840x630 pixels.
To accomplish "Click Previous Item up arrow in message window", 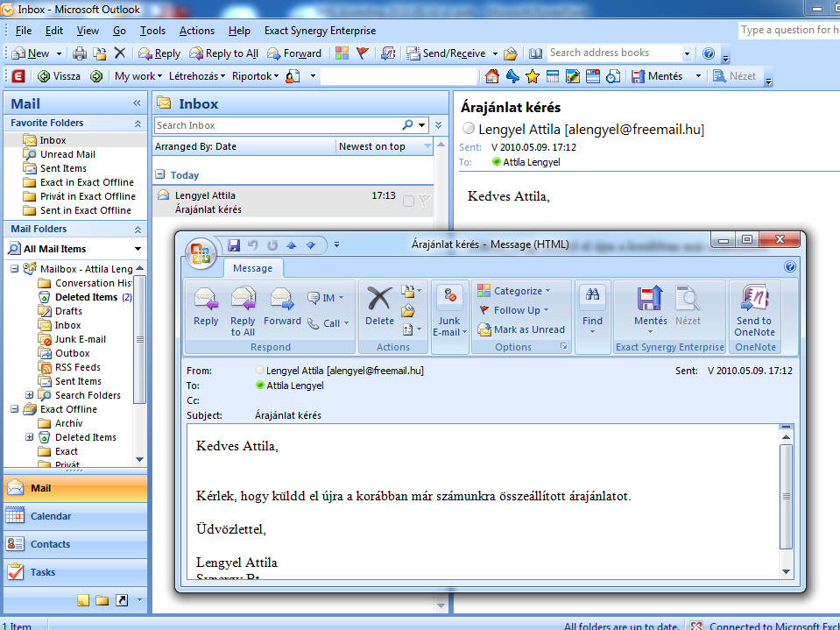I will click(x=292, y=244).
